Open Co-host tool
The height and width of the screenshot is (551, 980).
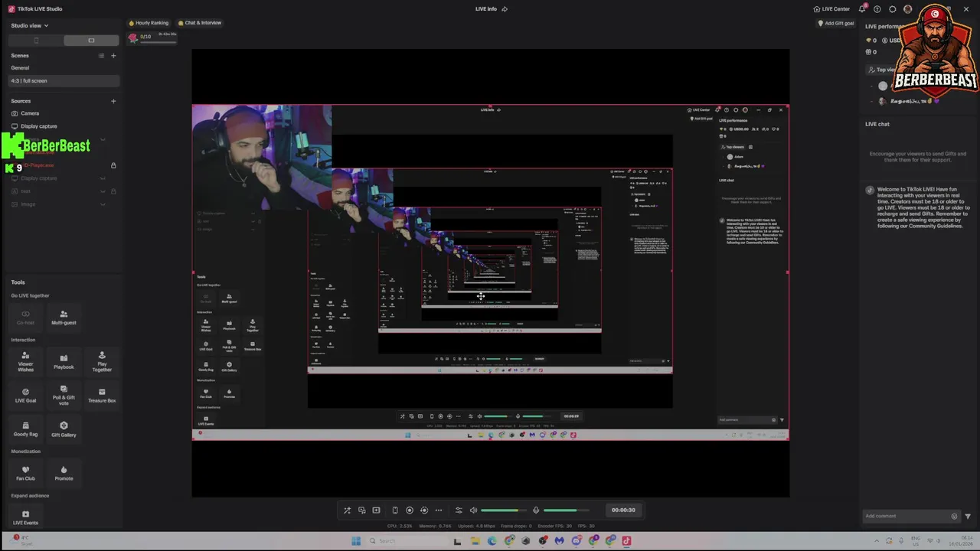click(x=25, y=317)
